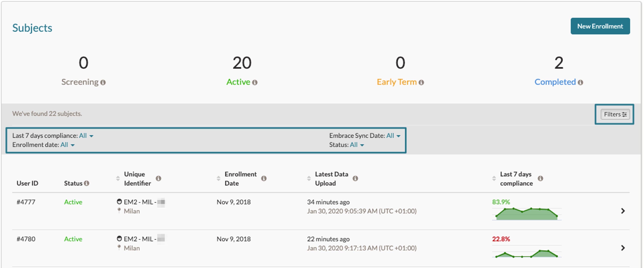Click the Unique Identifier column info icon
Viewport: 644px width, 268px height.
pyautogui.click(x=158, y=178)
